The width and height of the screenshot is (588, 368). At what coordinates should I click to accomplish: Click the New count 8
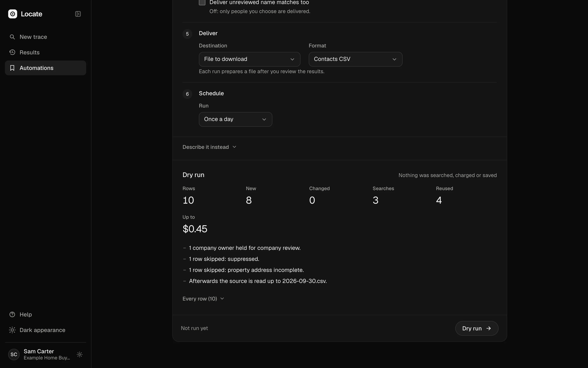click(249, 200)
